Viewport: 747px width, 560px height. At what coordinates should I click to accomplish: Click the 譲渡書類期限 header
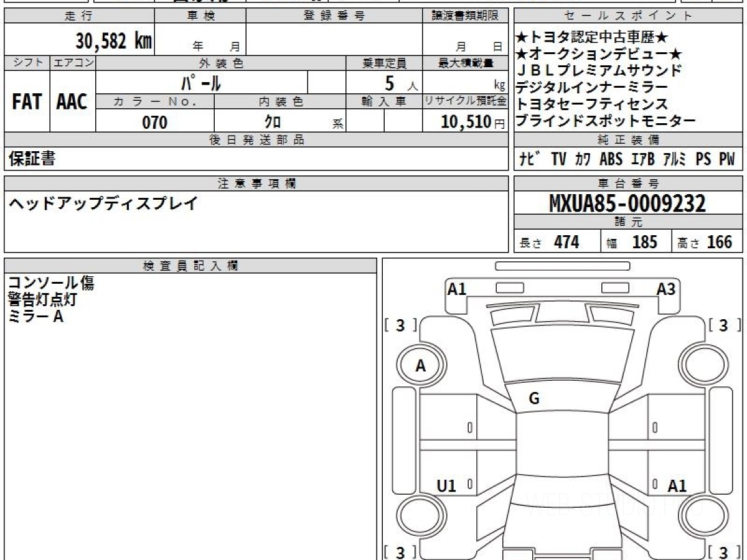(x=465, y=16)
